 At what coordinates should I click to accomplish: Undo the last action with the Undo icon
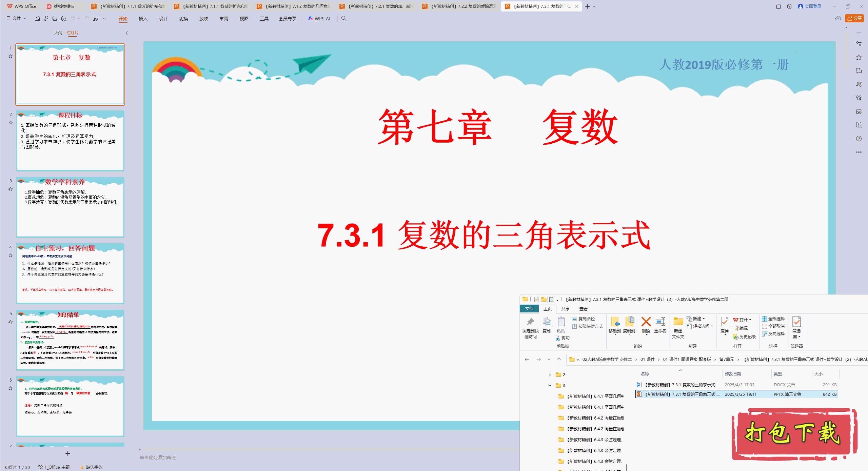pos(73,18)
